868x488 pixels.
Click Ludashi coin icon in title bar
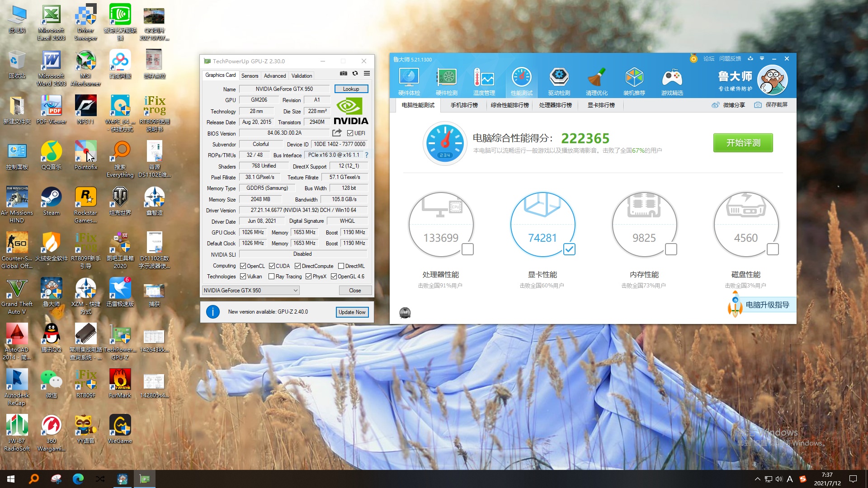pyautogui.click(x=693, y=59)
